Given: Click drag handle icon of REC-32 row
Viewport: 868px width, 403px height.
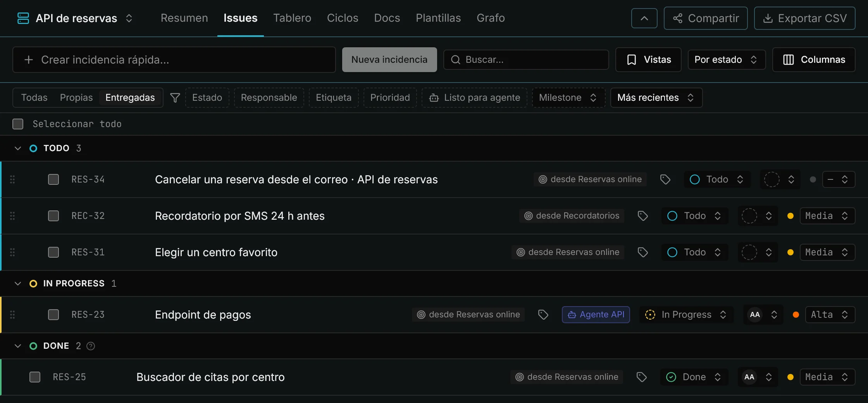Looking at the screenshot, I should 12,216.
